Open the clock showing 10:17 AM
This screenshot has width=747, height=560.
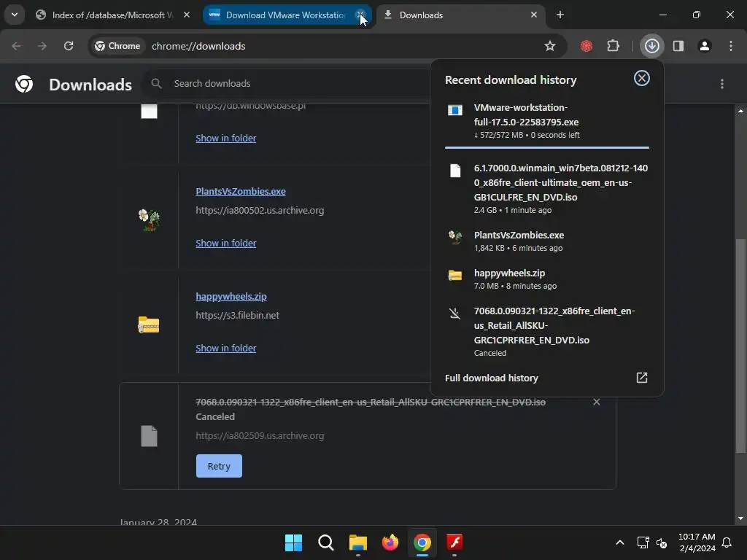pos(697,542)
